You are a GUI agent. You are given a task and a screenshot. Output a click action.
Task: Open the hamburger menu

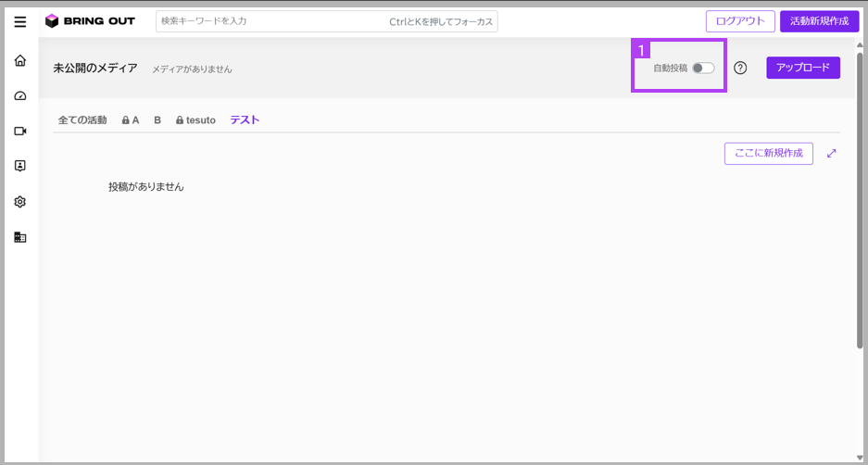20,22
